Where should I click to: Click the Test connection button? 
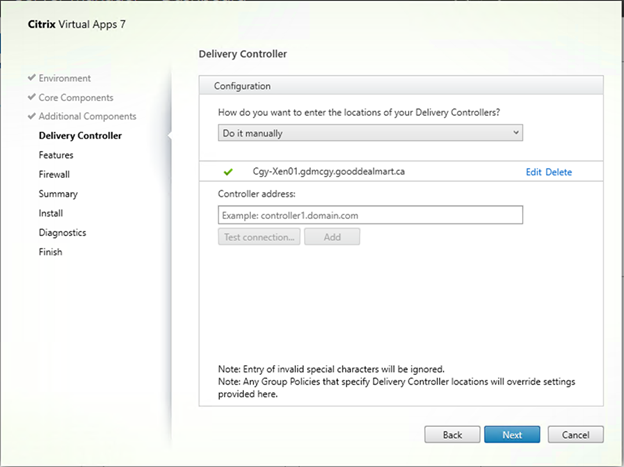click(259, 237)
